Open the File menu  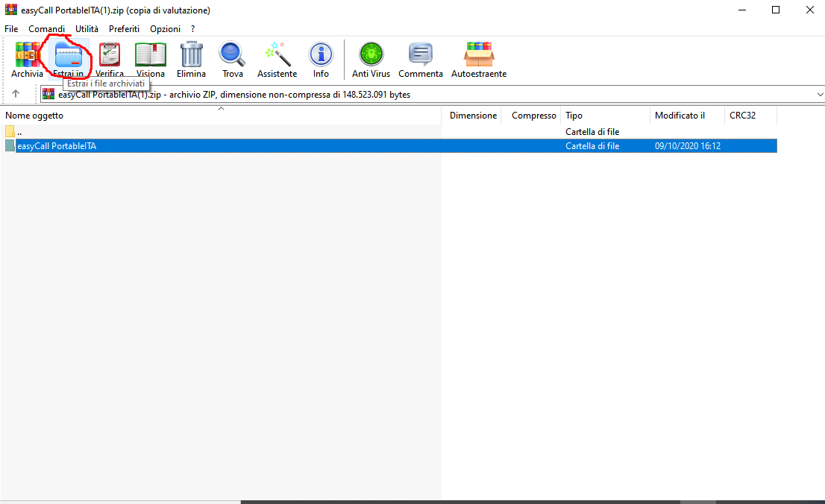click(11, 29)
